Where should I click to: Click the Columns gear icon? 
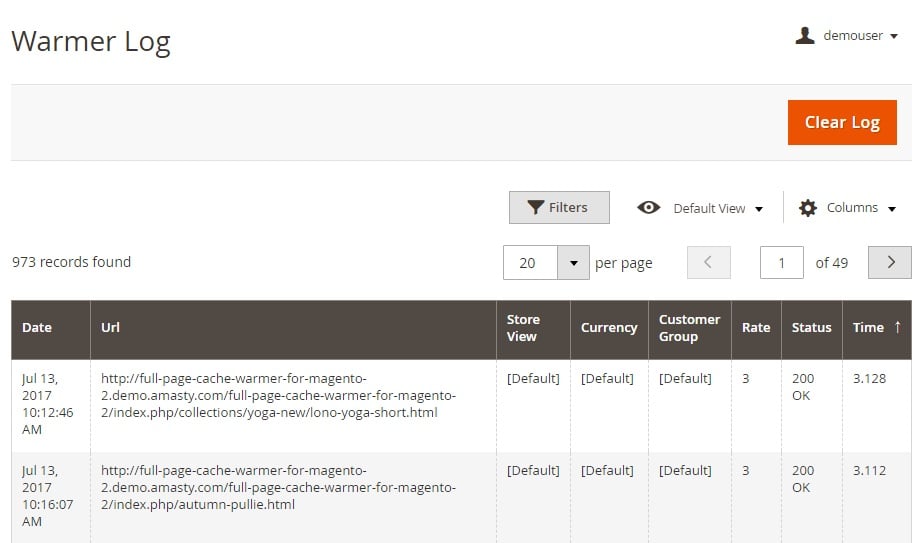tap(808, 208)
